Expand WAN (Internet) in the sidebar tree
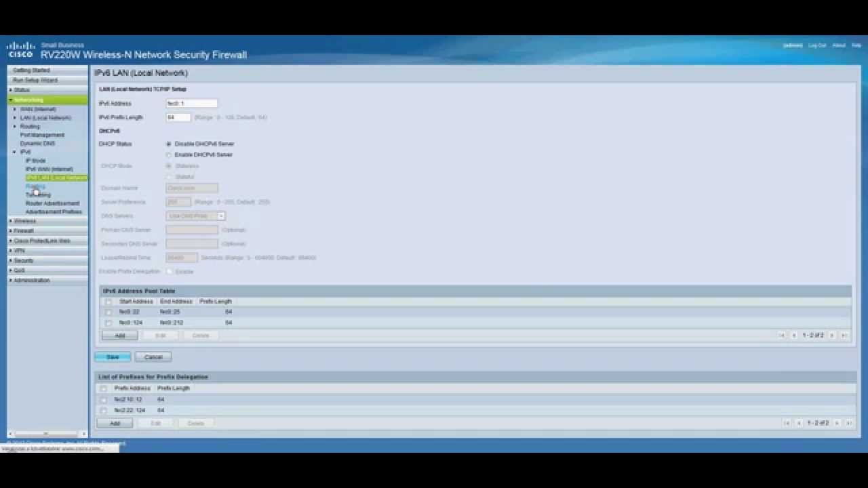Screen dimensions: 868x488 coord(15,109)
